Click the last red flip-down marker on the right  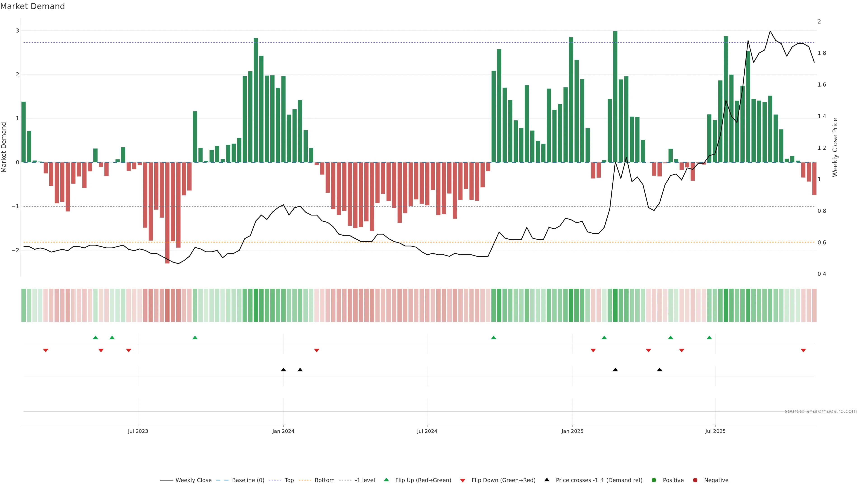tap(803, 351)
